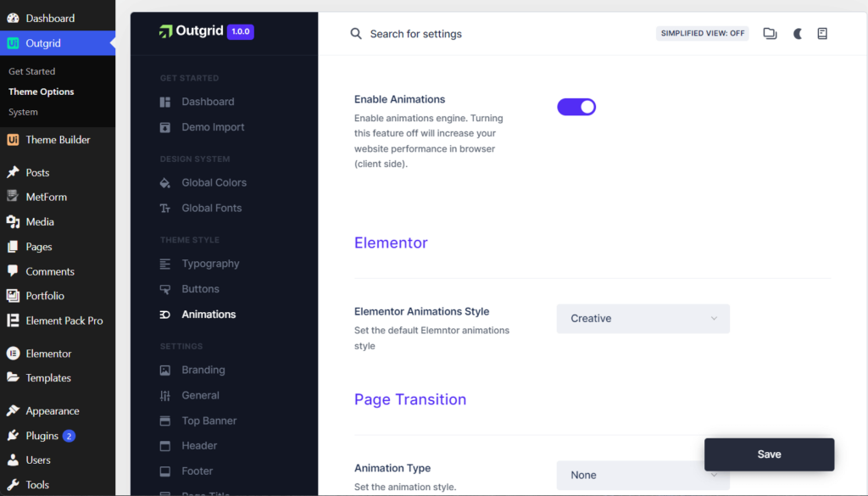The image size is (868, 496).
Task: Turn off the Enable Animations switch
Action: (576, 107)
